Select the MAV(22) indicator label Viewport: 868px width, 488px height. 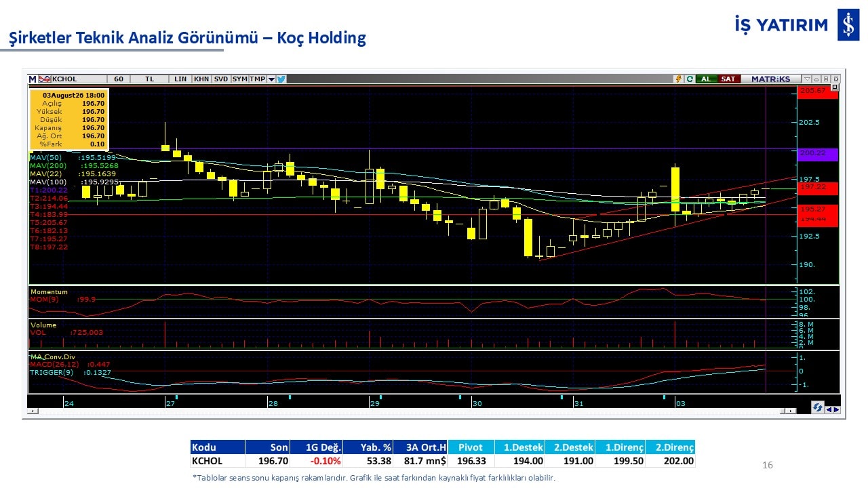(73, 174)
